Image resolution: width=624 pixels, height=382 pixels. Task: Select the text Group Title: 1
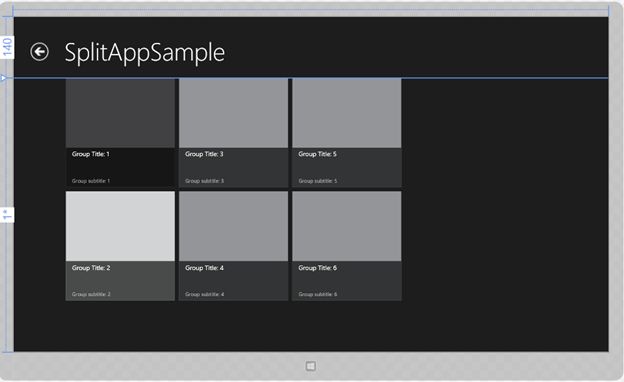[x=91, y=154]
